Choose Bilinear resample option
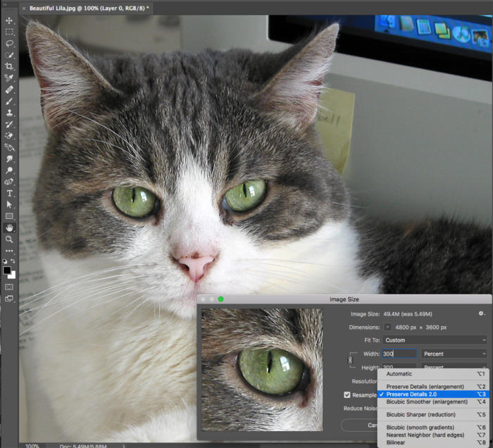The image size is (493, 448). [x=434, y=442]
